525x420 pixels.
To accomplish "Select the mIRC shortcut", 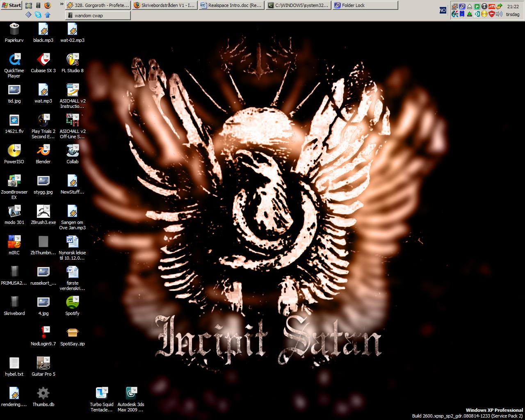I will click(14, 245).
